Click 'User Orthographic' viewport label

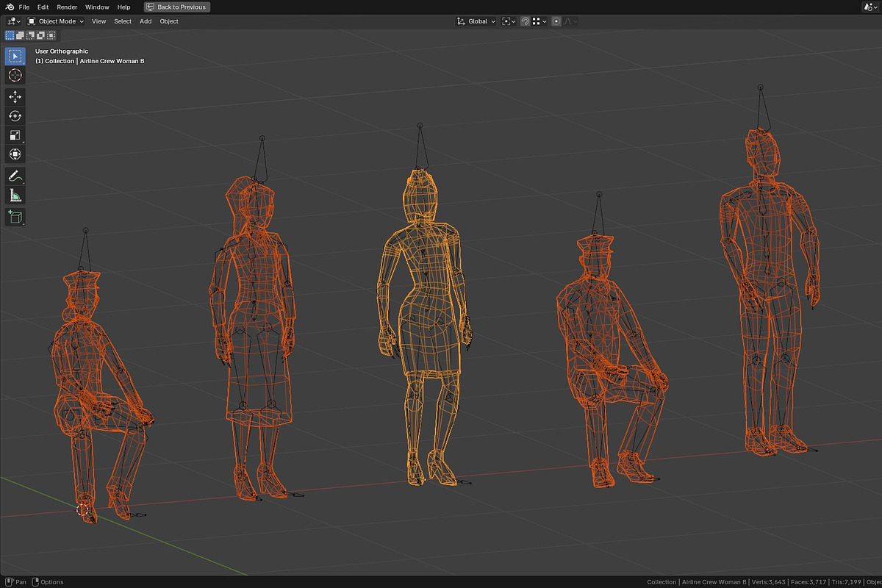62,51
